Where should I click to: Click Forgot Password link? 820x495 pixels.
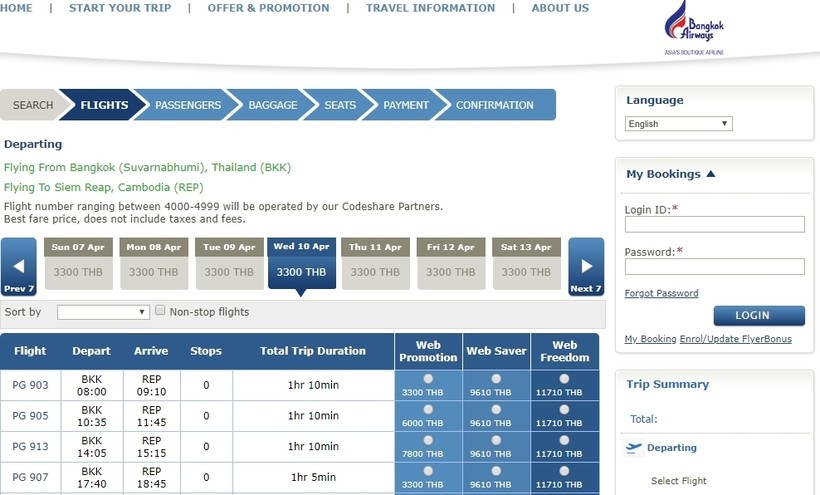[661, 293]
